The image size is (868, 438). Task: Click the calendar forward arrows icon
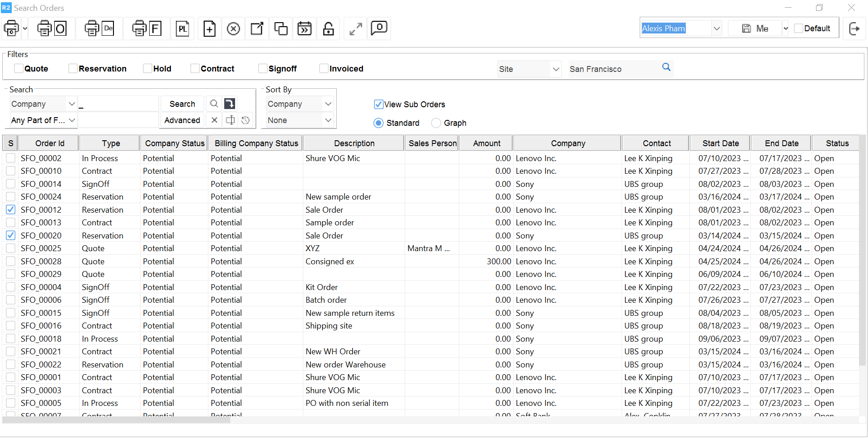click(305, 29)
